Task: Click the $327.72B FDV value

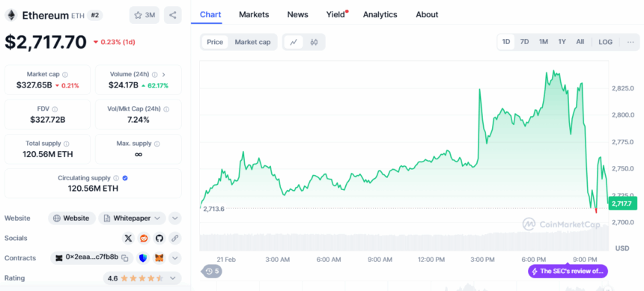Action: pos(48,120)
